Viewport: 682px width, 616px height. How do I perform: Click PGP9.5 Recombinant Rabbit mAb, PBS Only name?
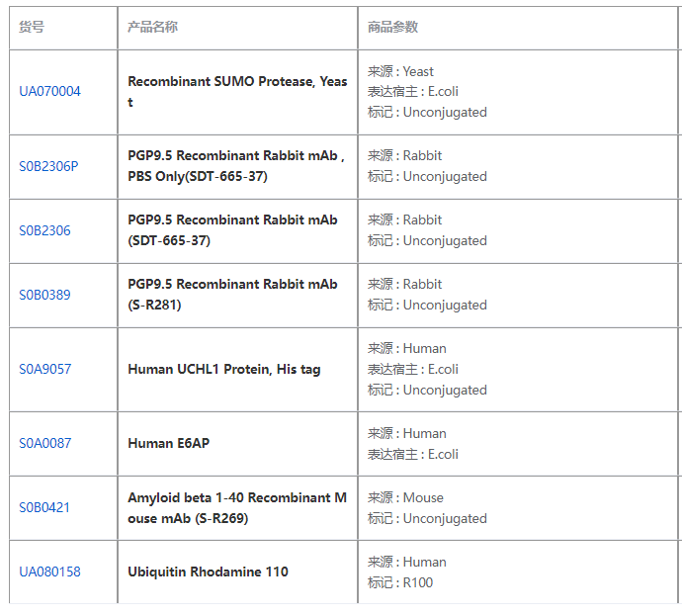pos(235,166)
